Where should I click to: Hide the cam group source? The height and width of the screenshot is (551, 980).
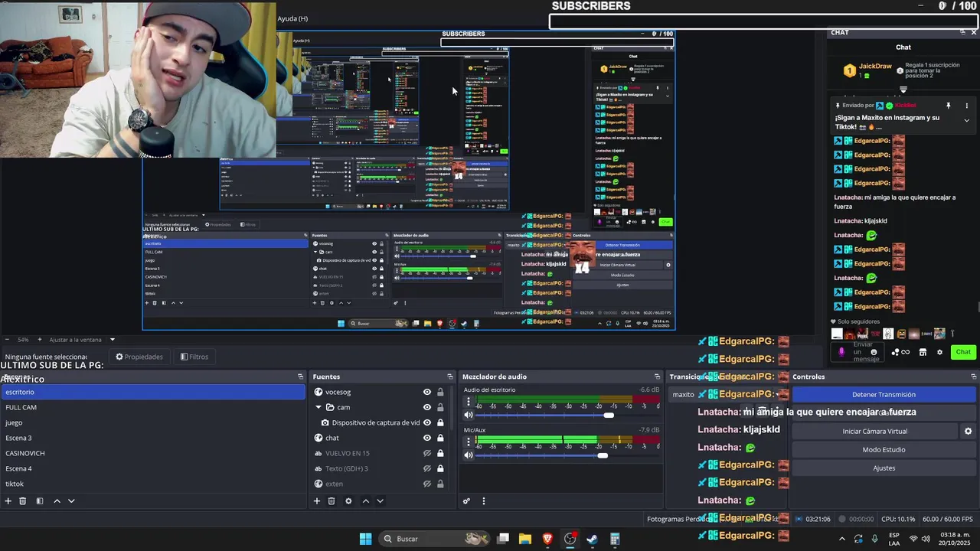coord(427,407)
